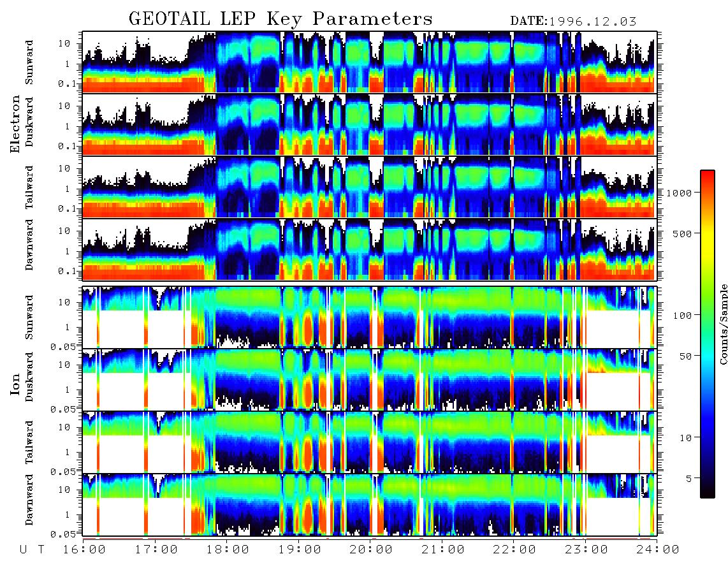Click the Electron Sunward spectrogram panel
Image resolution: width=728 pixels, height=561 pixels.
tap(369, 62)
